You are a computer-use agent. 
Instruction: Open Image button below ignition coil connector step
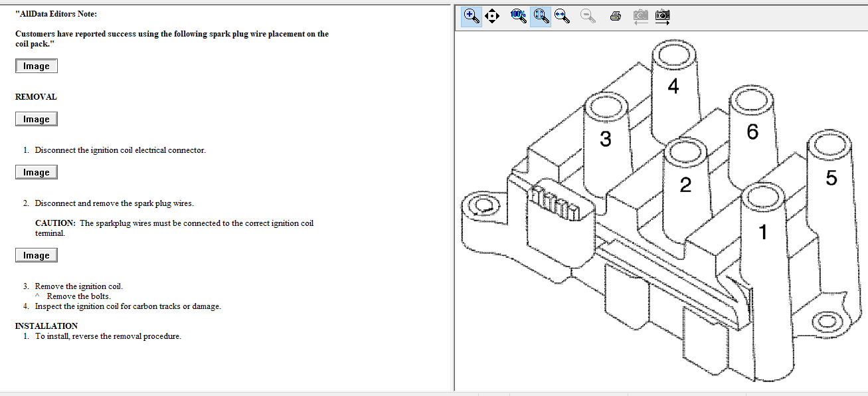click(x=37, y=172)
